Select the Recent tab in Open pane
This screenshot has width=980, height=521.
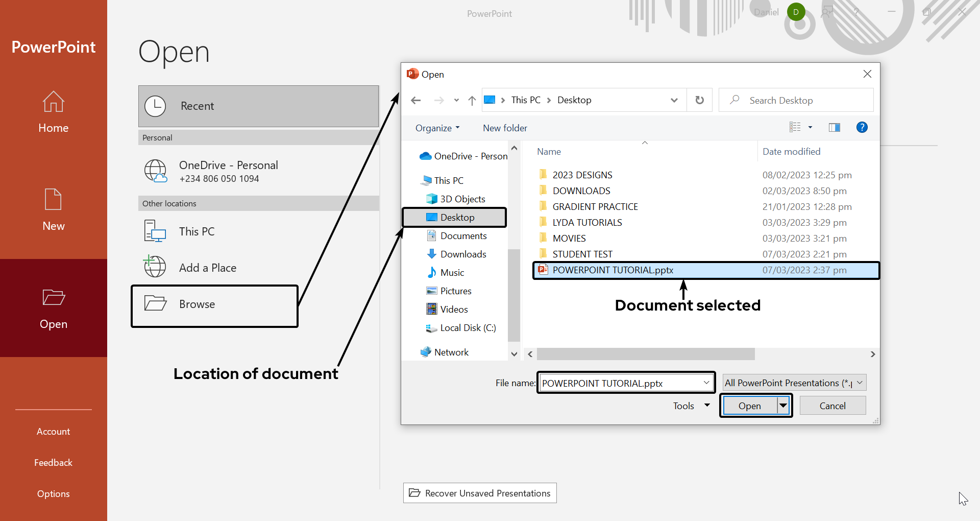258,106
